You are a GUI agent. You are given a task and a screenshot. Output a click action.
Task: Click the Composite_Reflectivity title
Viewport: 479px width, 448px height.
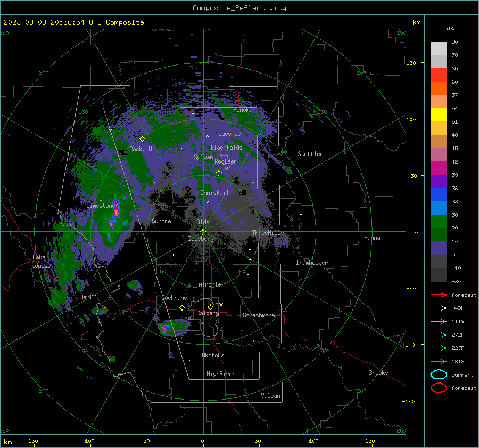pos(239,8)
